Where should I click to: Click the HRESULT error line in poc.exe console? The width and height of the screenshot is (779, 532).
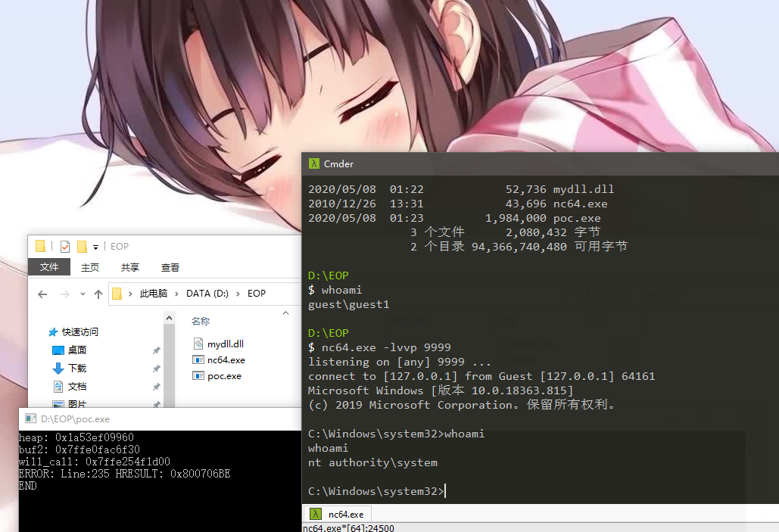[x=124, y=474]
